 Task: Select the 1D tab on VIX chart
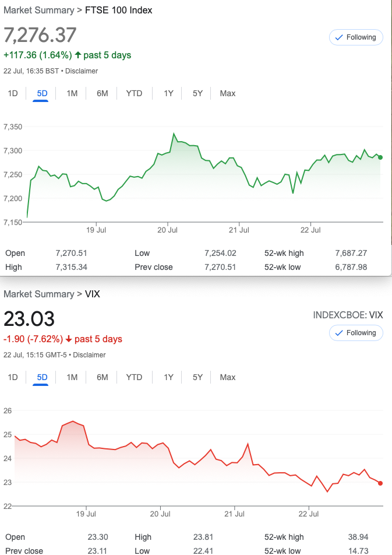pyautogui.click(x=13, y=377)
